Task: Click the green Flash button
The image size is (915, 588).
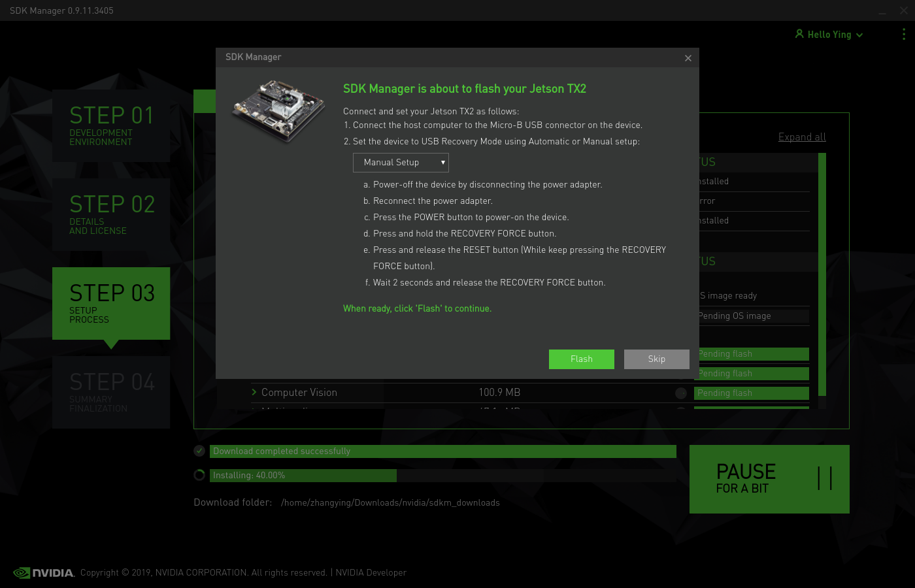Action: click(x=581, y=359)
